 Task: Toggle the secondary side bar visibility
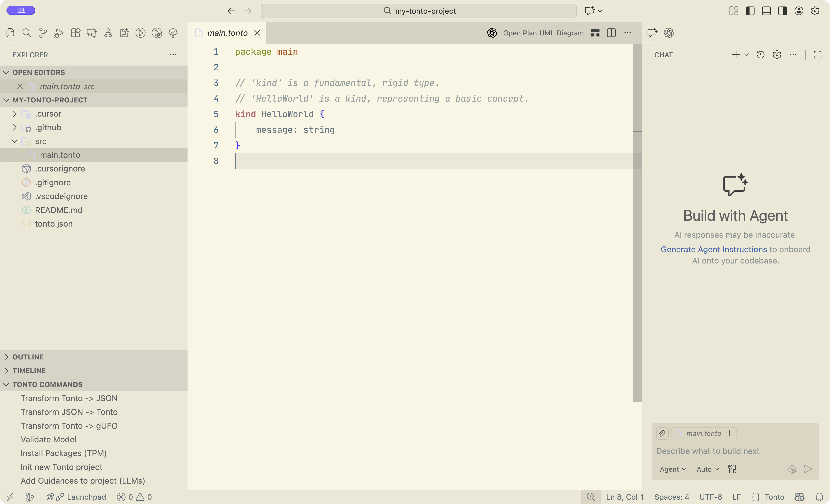(782, 10)
